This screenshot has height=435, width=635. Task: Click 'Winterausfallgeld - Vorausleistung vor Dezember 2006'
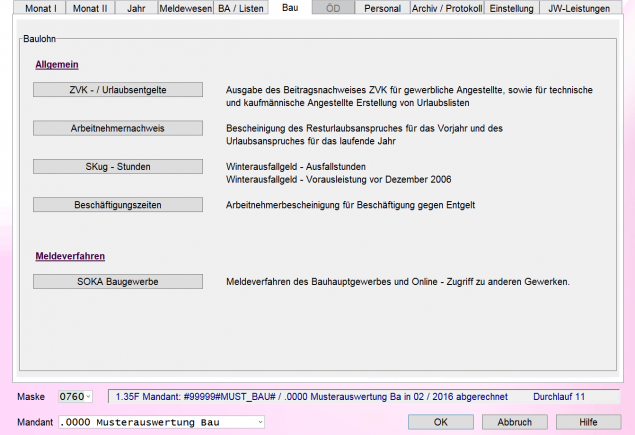coord(339,179)
